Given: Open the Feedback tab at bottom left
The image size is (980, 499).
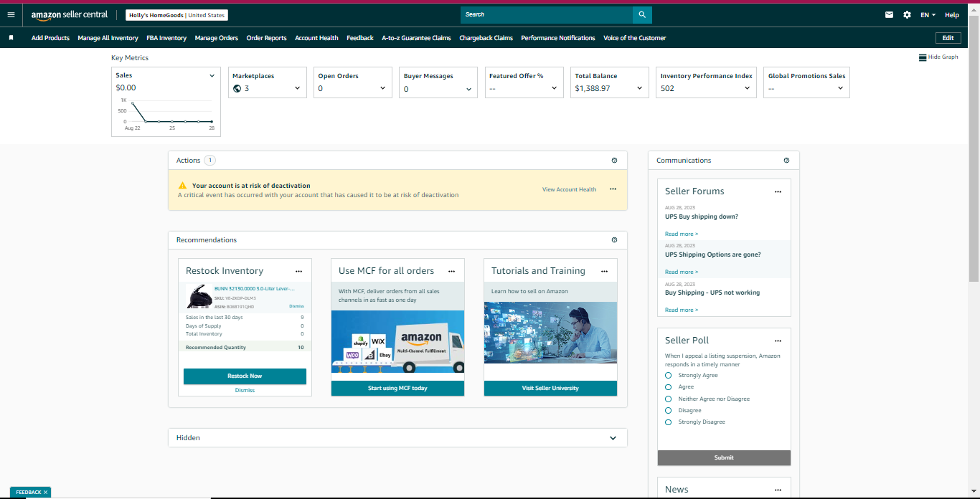Looking at the screenshot, I should [x=29, y=493].
